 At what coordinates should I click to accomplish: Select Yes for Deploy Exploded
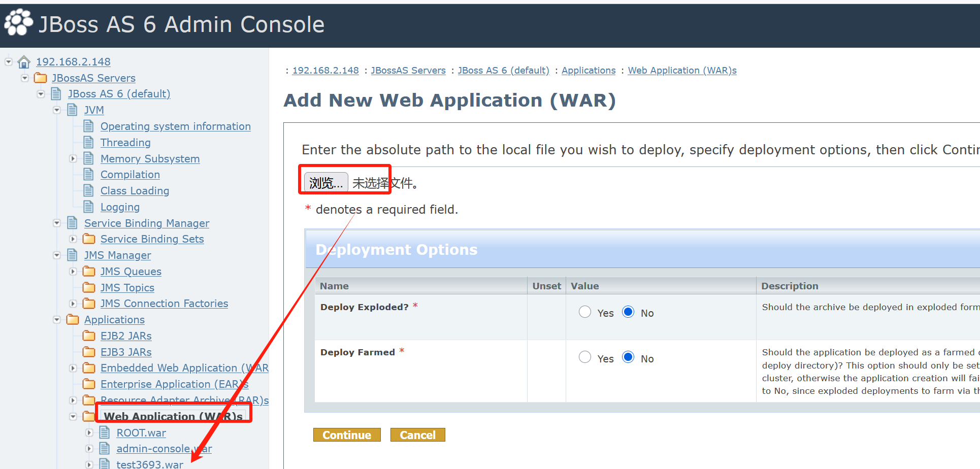coord(585,312)
